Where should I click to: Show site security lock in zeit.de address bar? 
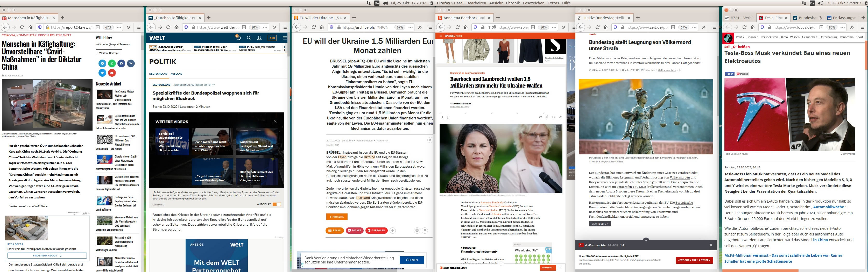click(x=623, y=27)
